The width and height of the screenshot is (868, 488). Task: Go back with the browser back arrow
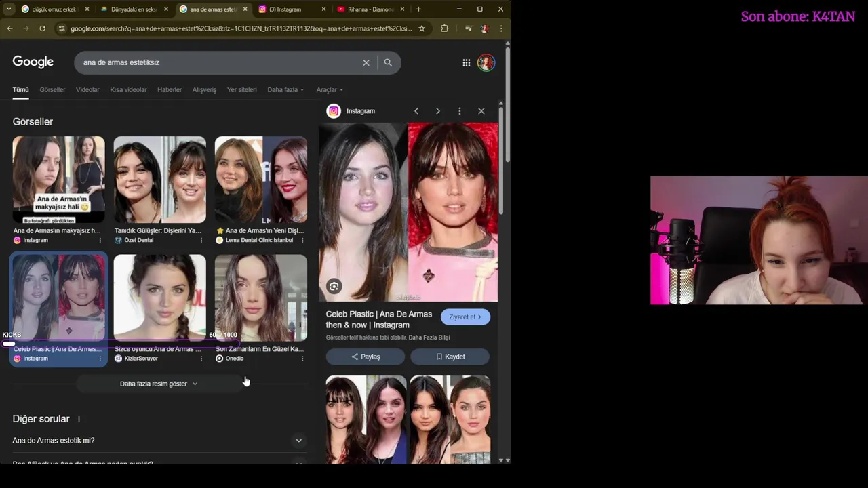9,28
